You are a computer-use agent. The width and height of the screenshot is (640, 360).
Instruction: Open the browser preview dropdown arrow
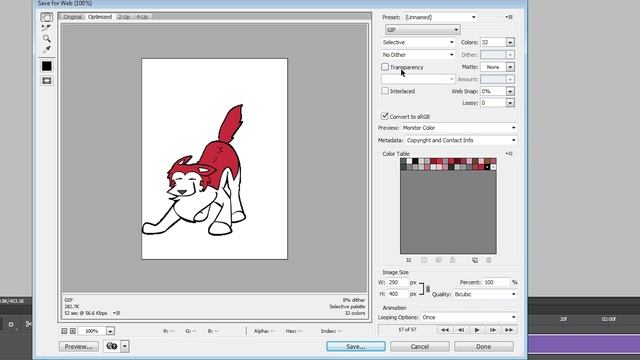click(124, 346)
